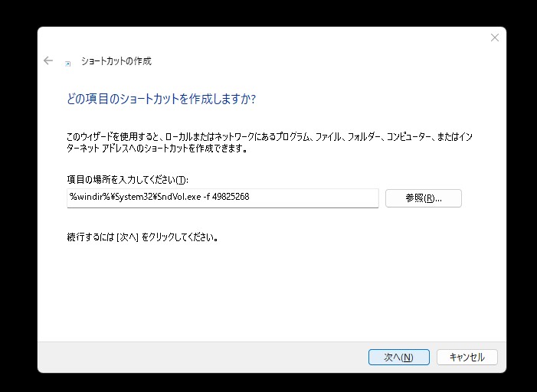Click the ショートカットの作成 title text
Image resolution: width=537 pixels, height=392 pixels.
(x=116, y=61)
